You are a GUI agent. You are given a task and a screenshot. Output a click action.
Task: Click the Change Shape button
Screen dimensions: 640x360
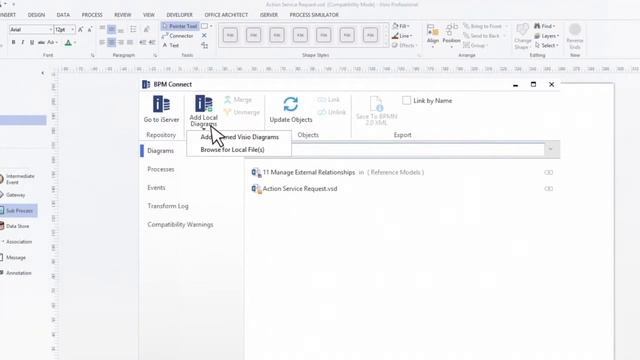(522, 37)
